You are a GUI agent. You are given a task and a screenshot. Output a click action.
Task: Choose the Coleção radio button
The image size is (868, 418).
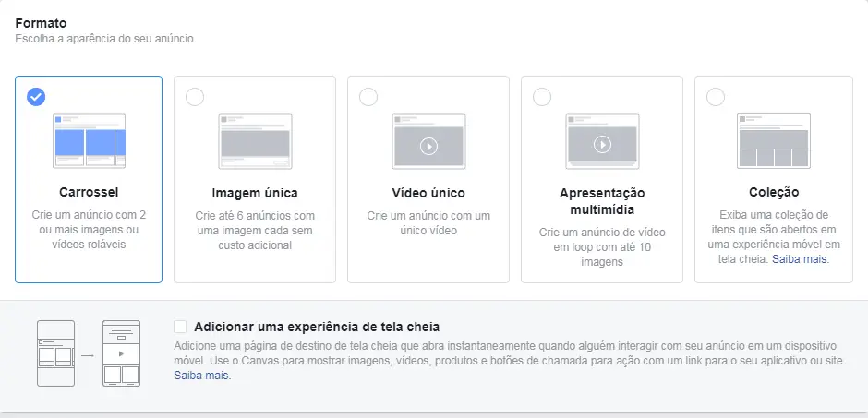tap(716, 97)
